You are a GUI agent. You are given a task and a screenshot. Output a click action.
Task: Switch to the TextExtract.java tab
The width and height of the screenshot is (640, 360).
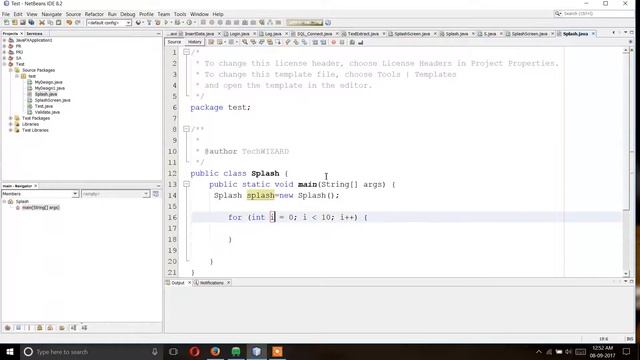click(362, 33)
